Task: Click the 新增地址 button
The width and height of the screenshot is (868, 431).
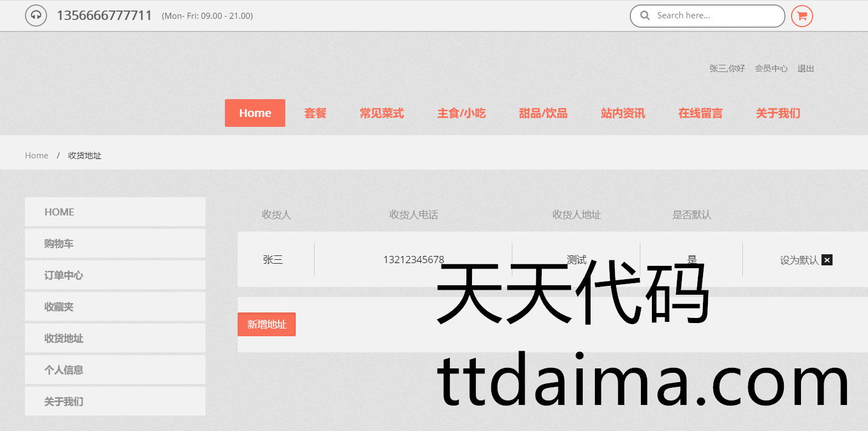Action: click(x=266, y=324)
